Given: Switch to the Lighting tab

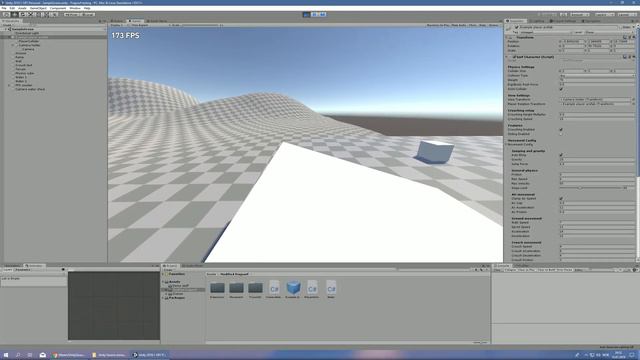Looking at the screenshot, I should (x=538, y=21).
